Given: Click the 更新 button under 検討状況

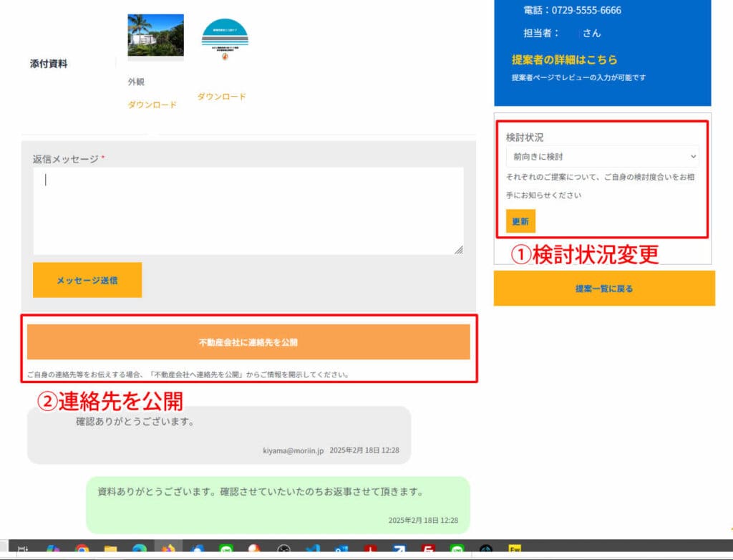Looking at the screenshot, I should pyautogui.click(x=520, y=221).
